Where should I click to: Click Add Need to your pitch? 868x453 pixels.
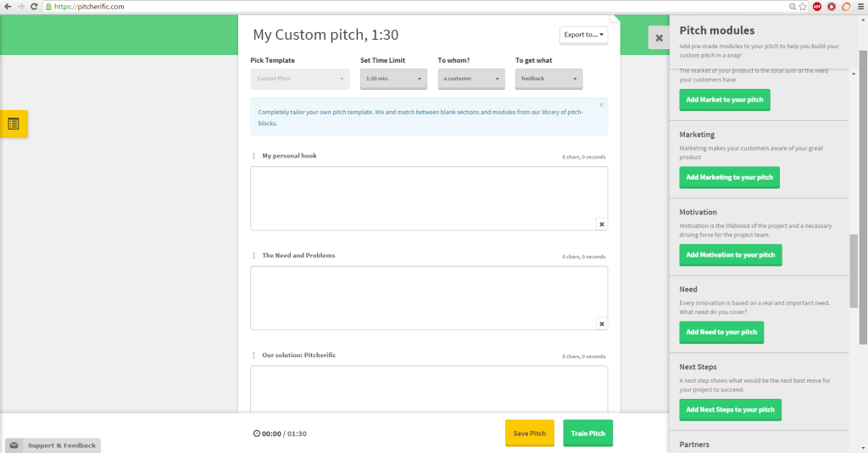pos(721,333)
